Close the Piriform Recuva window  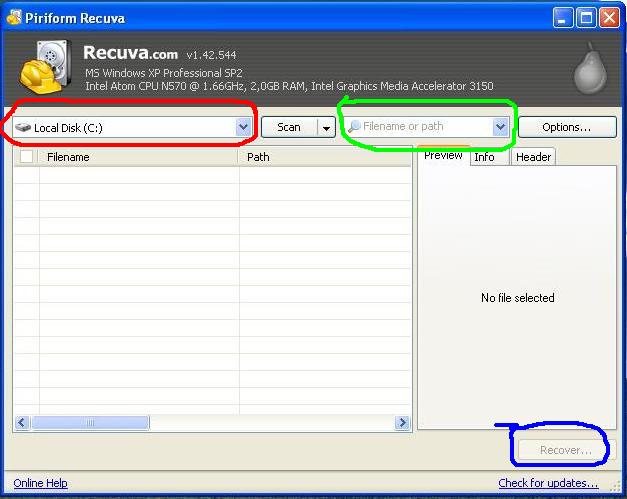[x=609, y=18]
